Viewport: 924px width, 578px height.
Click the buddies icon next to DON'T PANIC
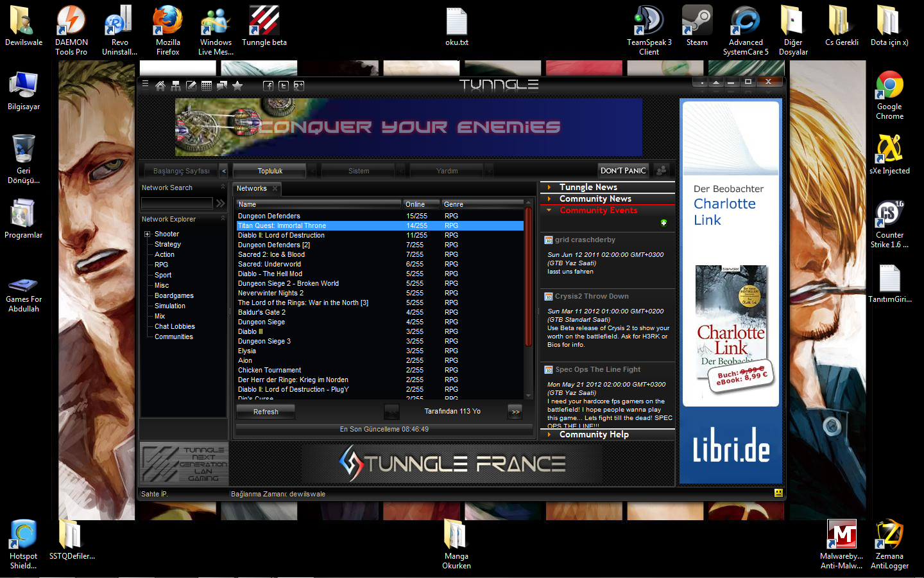[x=662, y=170]
